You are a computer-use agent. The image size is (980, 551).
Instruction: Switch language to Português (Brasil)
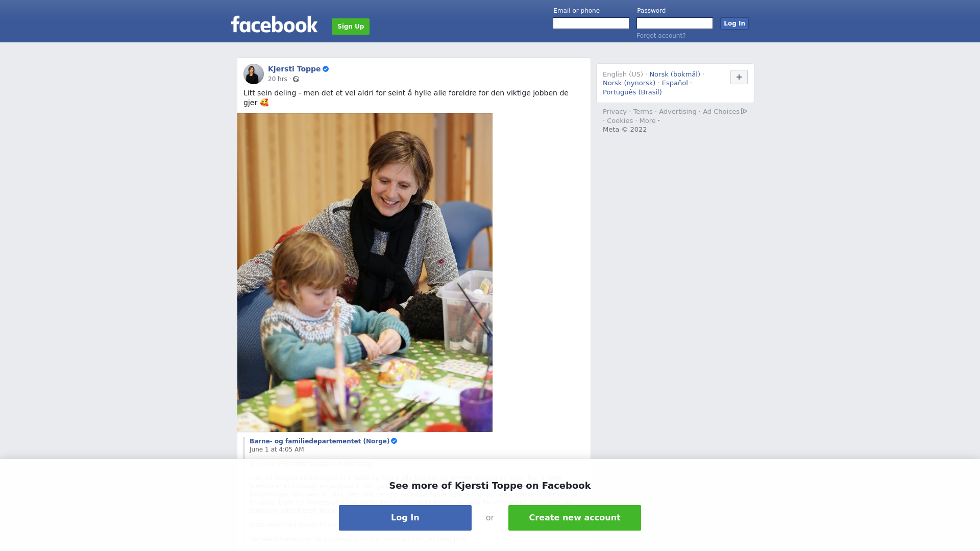coord(632,92)
